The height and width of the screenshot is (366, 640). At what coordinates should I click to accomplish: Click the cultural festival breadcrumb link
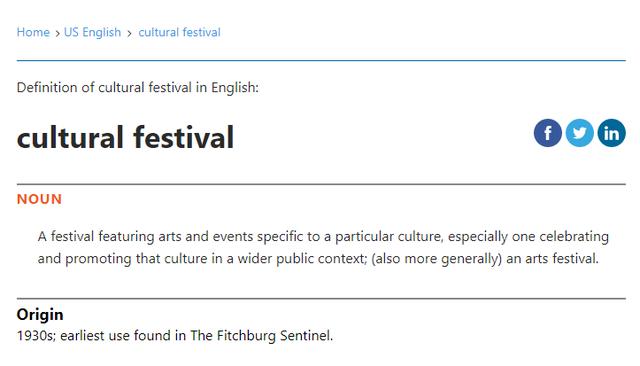tap(180, 32)
